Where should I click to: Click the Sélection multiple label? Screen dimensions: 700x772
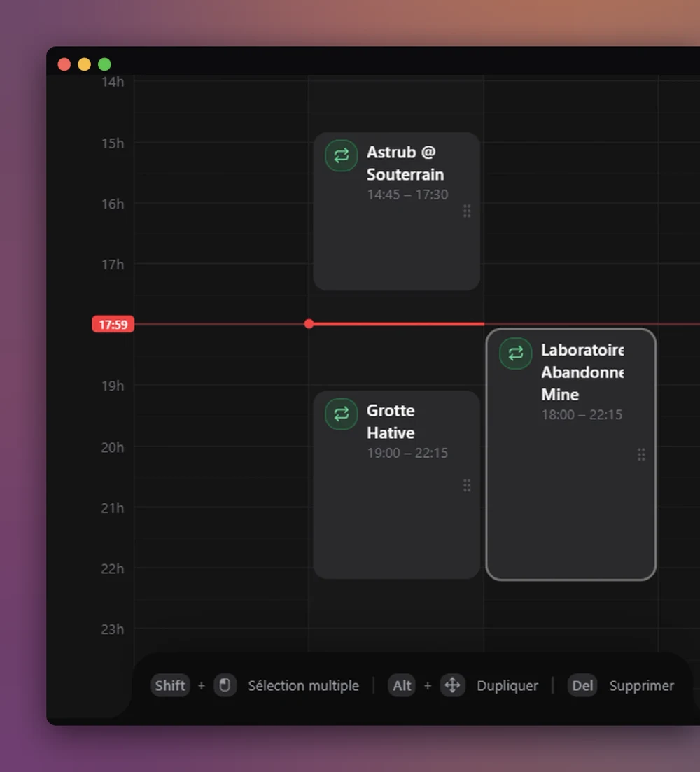(304, 685)
